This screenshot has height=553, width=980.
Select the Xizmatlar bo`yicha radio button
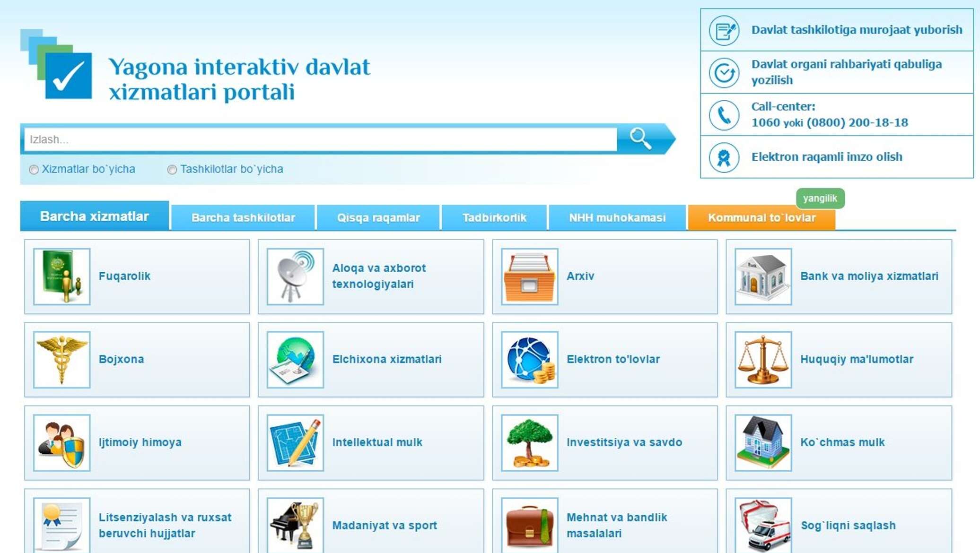(34, 170)
